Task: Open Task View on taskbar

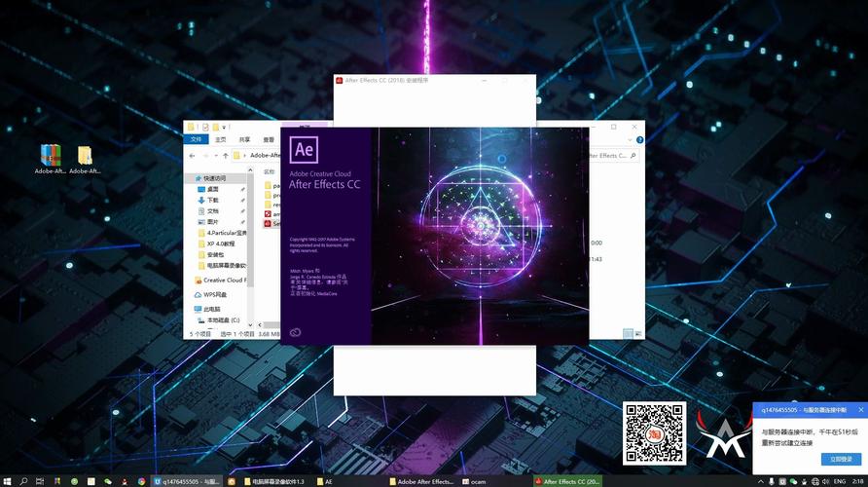Action: (40, 481)
